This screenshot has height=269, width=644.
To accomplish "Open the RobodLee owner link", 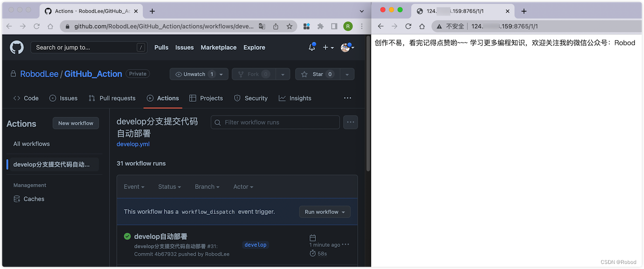I will pyautogui.click(x=39, y=74).
